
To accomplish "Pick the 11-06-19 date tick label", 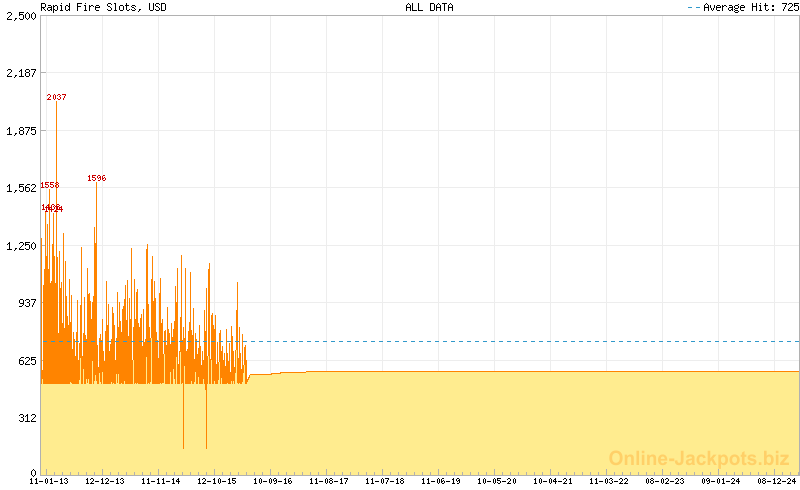I will click(x=441, y=481).
